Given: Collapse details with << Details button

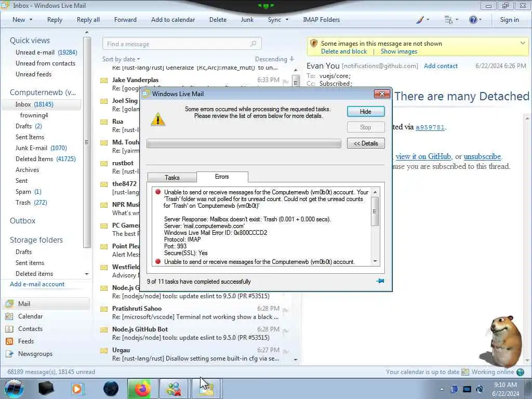Looking at the screenshot, I should (x=366, y=143).
